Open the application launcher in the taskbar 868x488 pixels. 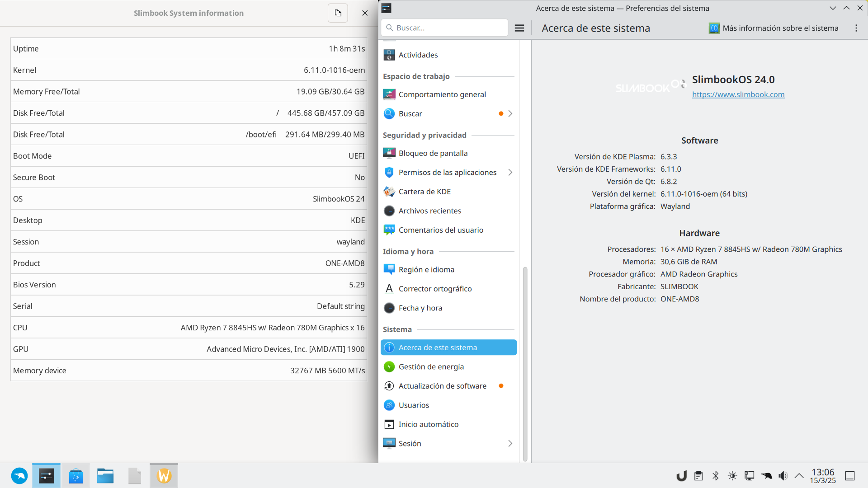coord(19,476)
